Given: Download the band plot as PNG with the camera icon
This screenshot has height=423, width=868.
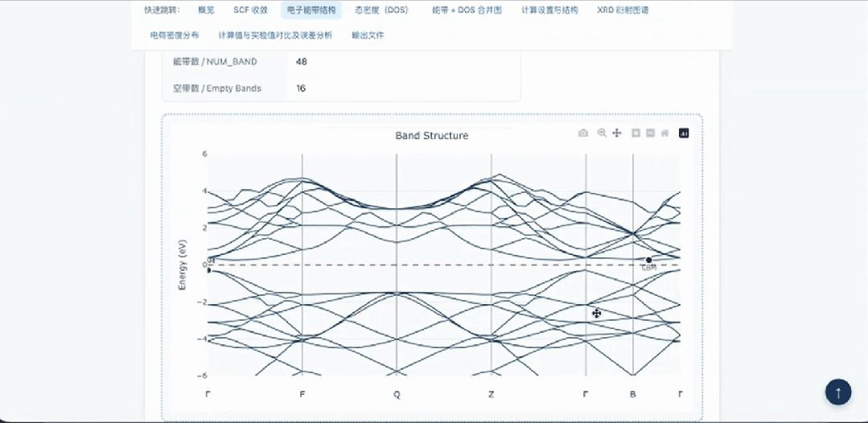Looking at the screenshot, I should pos(583,133).
